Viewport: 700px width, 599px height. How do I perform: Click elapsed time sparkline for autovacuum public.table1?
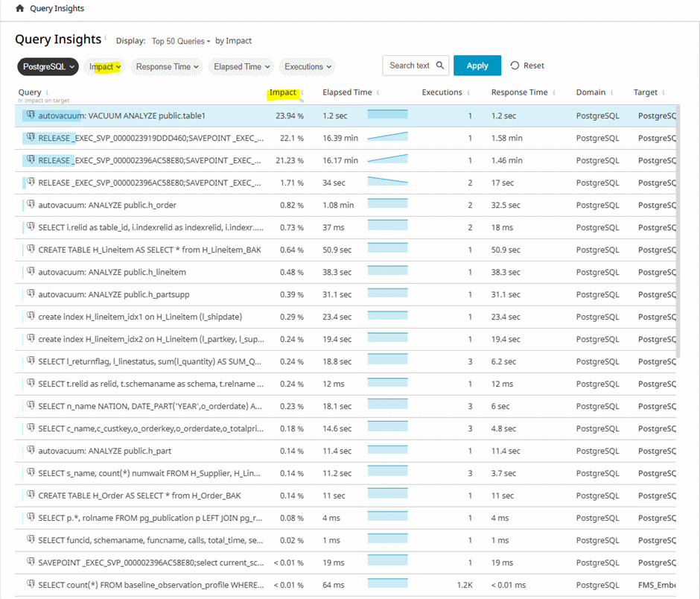387,114
